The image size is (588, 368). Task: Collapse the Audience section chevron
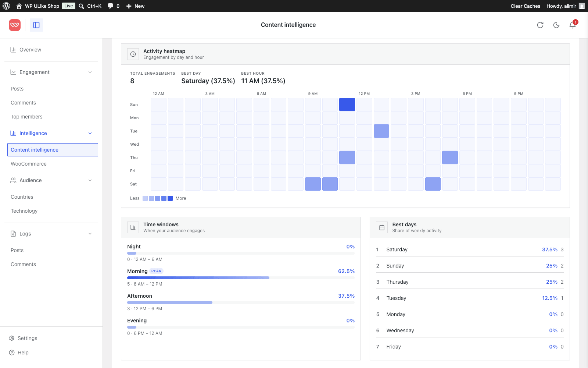[x=90, y=180]
